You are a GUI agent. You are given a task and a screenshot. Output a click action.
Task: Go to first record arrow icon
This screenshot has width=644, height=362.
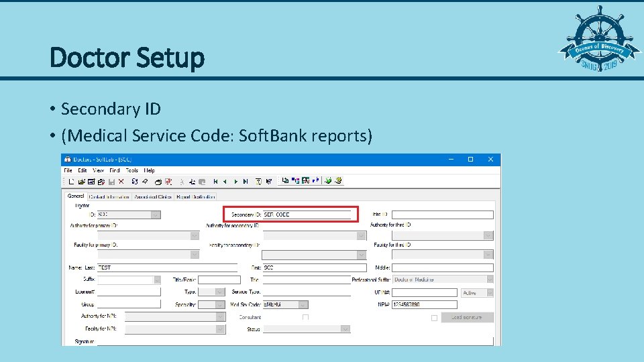tap(215, 182)
